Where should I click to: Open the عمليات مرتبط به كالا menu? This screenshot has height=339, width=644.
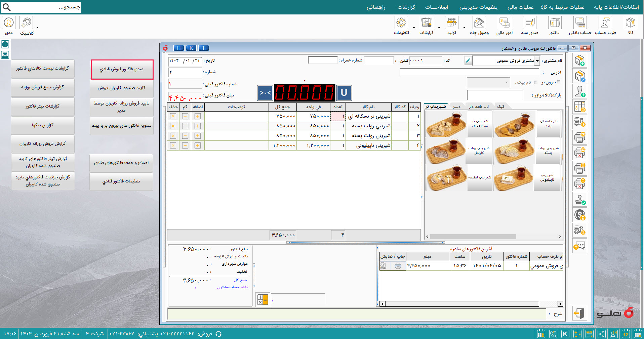(x=562, y=7)
